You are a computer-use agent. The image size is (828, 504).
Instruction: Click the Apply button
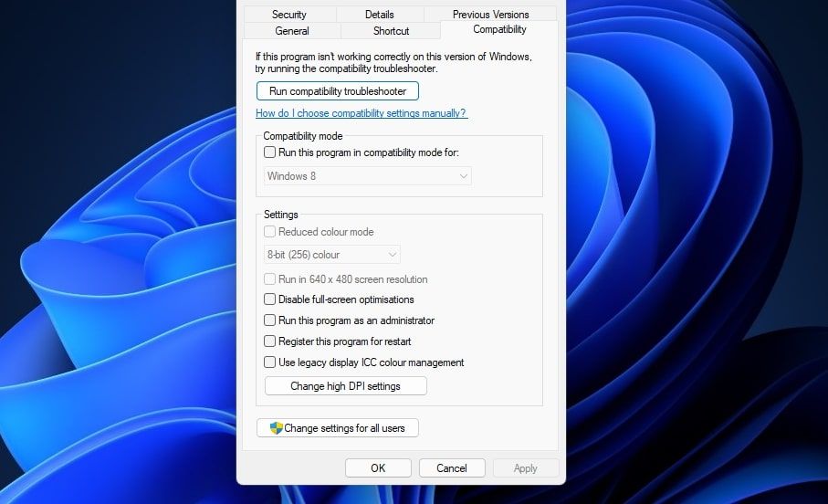pyautogui.click(x=526, y=468)
